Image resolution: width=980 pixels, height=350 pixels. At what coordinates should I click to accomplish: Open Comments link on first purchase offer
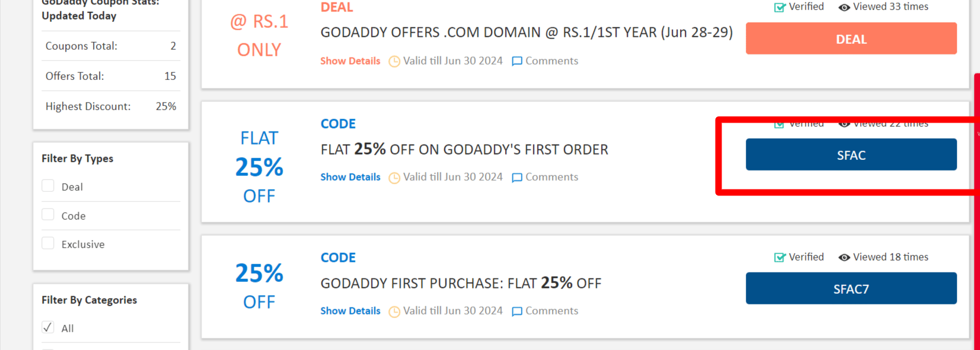(551, 311)
